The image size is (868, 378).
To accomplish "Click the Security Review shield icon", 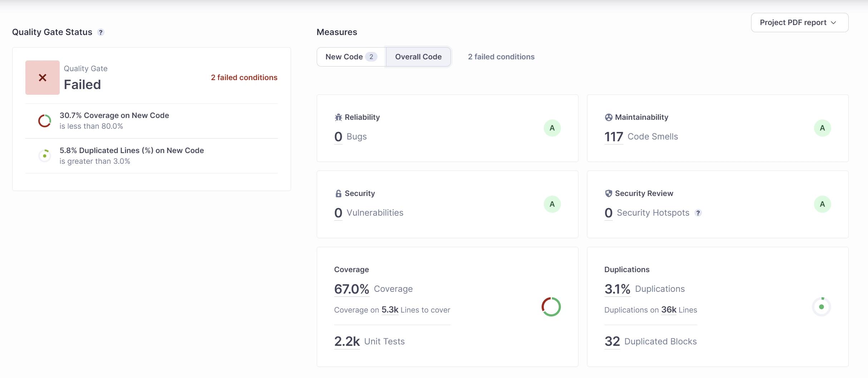I will click(608, 193).
